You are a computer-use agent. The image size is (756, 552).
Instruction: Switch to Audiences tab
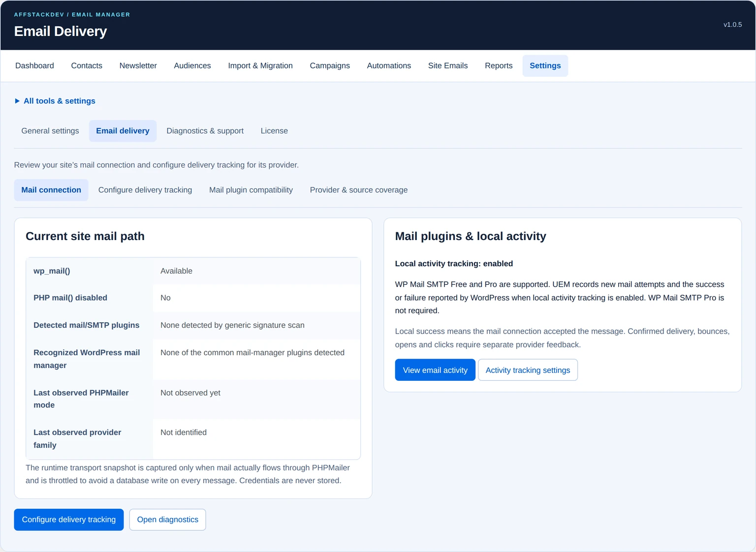tap(192, 65)
